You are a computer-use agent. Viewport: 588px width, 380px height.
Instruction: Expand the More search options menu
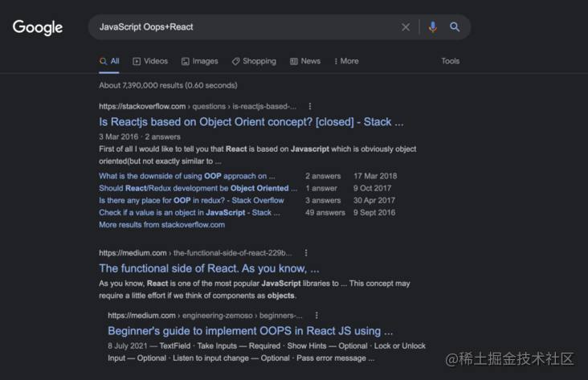point(346,61)
